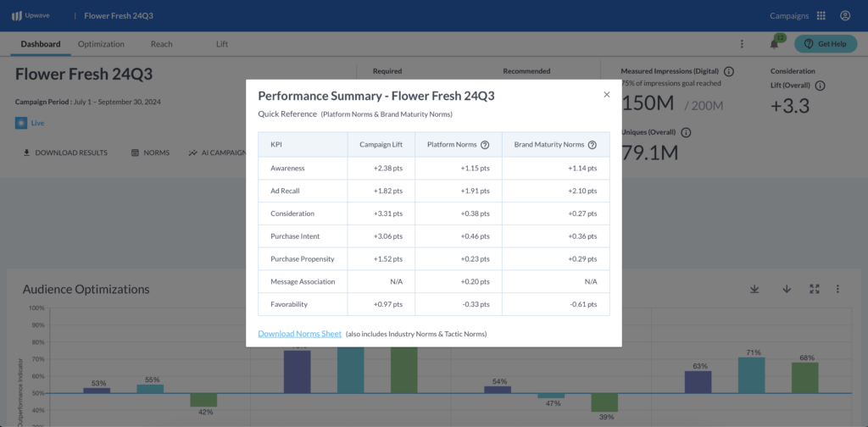
Task: Click the underlined download arrow in Audience Optimizations
Action: pos(754,289)
